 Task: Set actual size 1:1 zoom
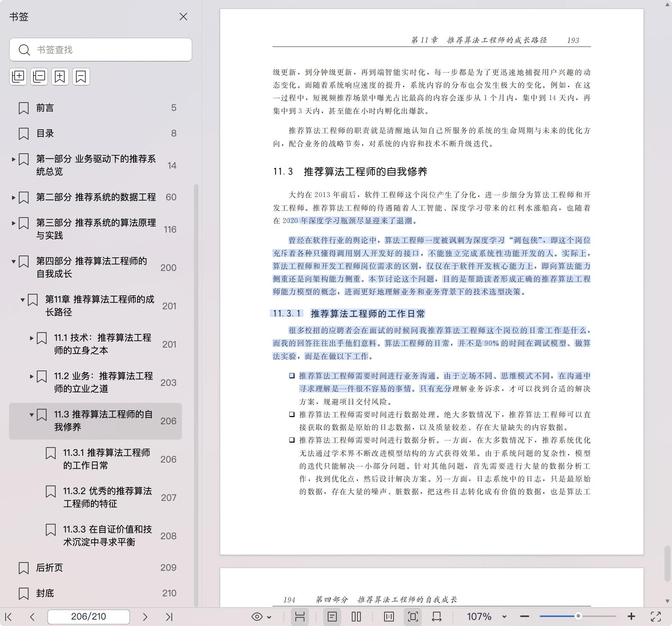(389, 617)
